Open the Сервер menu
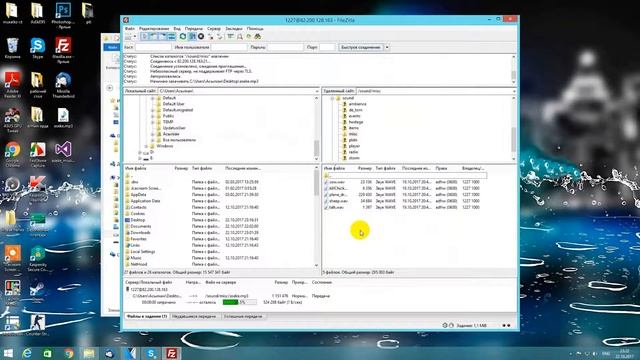640x360 pixels. click(x=213, y=29)
